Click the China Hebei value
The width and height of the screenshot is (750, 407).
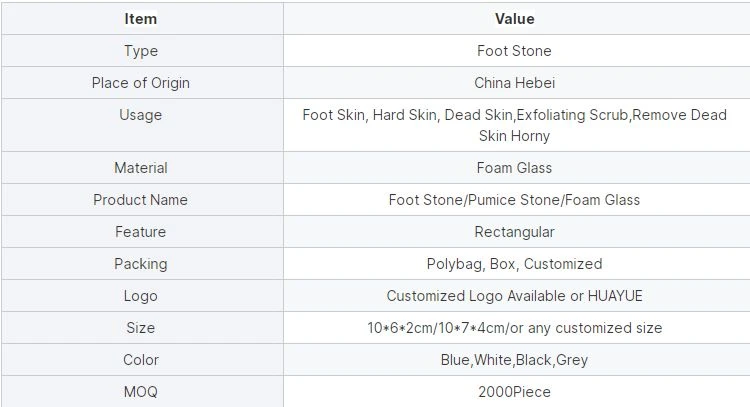pyautogui.click(x=515, y=83)
